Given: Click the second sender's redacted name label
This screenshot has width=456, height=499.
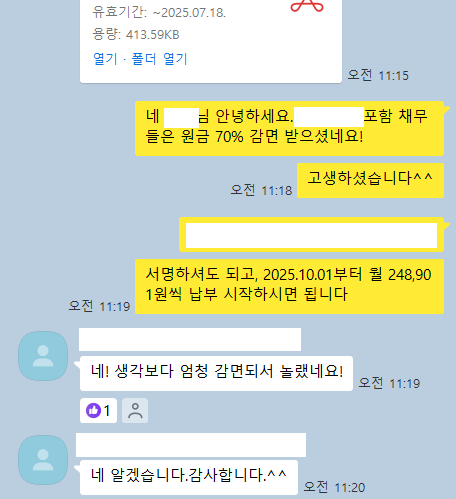Looking at the screenshot, I should pyautogui.click(x=191, y=445).
